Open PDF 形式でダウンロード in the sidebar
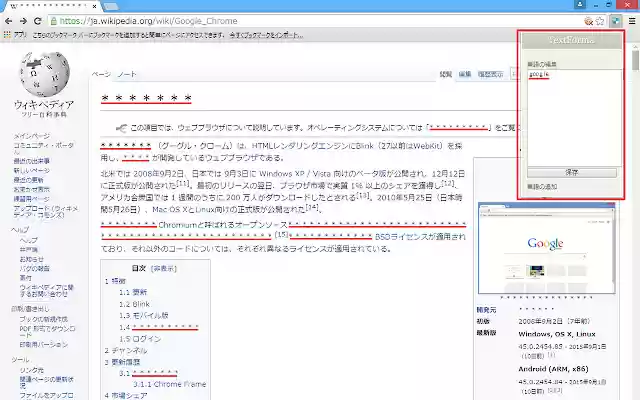 47,331
